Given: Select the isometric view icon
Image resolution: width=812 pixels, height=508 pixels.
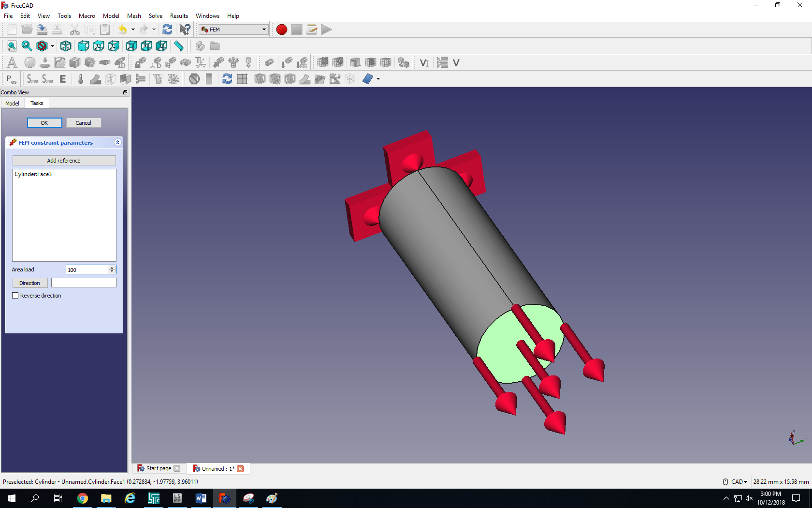Looking at the screenshot, I should [x=66, y=46].
